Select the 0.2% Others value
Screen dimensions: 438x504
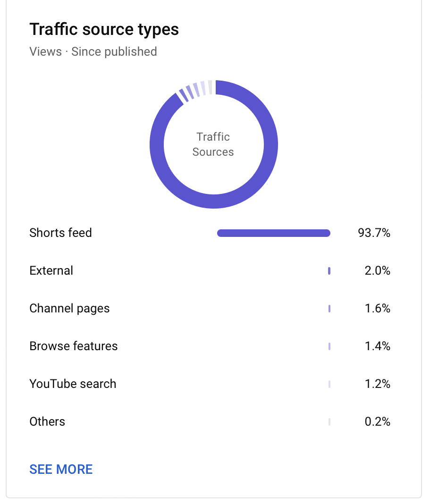(x=378, y=422)
